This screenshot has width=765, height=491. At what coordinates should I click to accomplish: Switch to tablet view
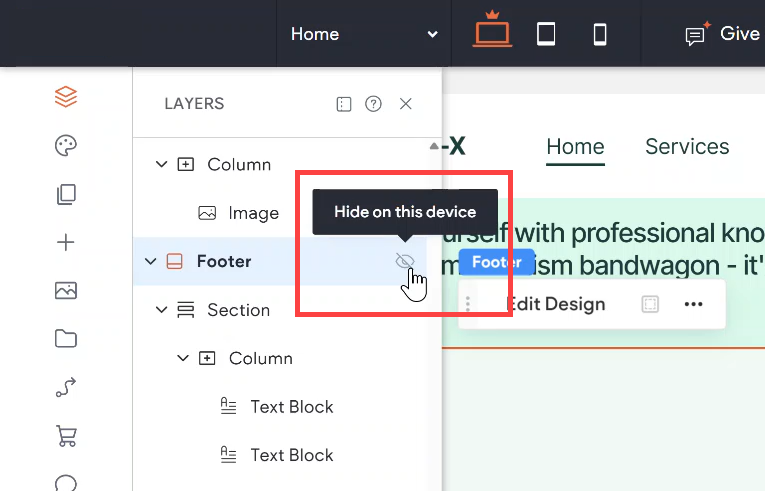tap(546, 34)
